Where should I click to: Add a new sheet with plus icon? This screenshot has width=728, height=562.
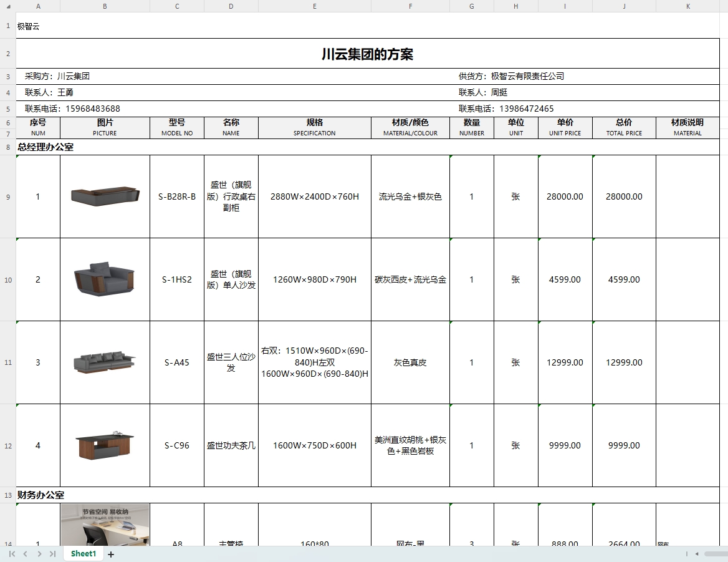tap(111, 554)
